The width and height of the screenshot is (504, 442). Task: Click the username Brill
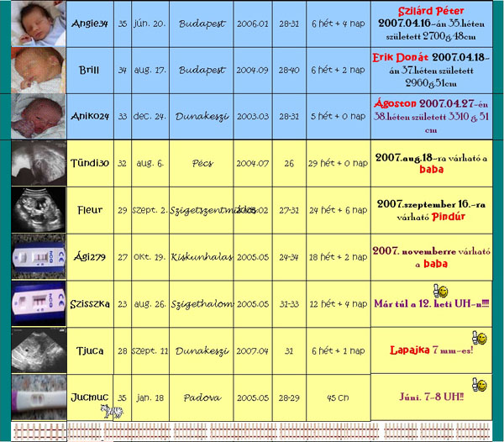click(x=89, y=69)
